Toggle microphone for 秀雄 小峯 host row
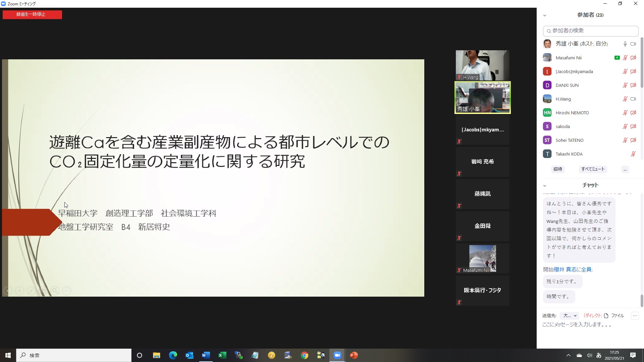644x362 pixels. 625,44
